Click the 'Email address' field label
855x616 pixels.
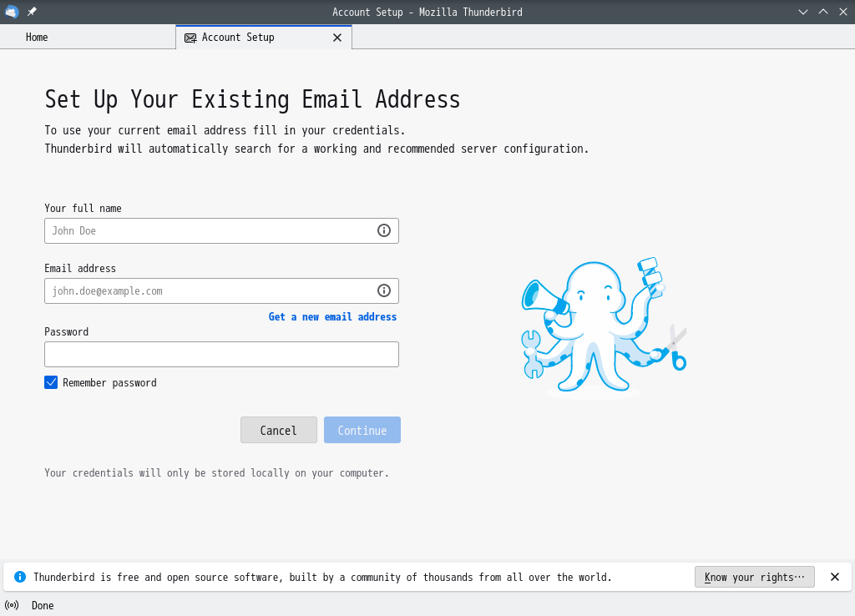(80, 268)
